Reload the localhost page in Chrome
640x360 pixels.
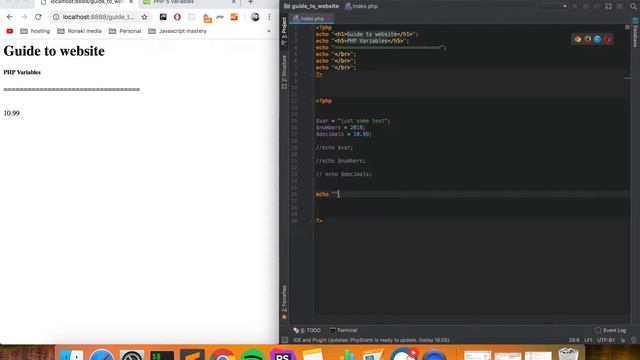[x=38, y=17]
